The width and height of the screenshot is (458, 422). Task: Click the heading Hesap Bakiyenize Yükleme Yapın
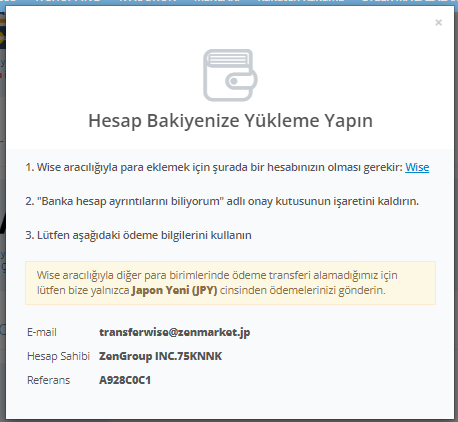[230, 121]
